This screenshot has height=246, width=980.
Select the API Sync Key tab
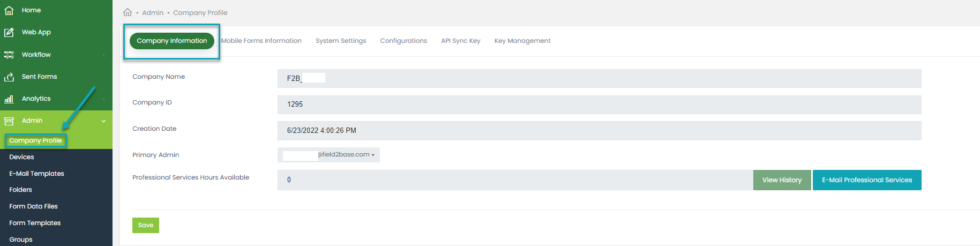pos(461,41)
